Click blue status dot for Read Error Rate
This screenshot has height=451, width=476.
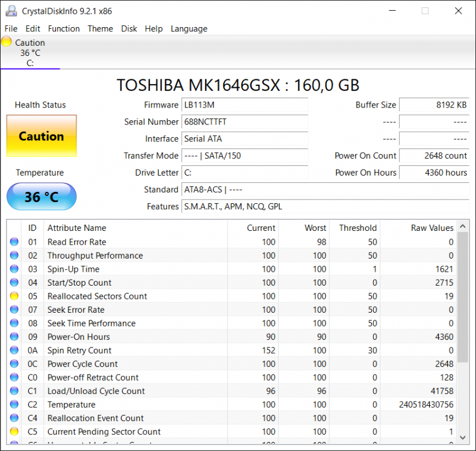coord(14,242)
